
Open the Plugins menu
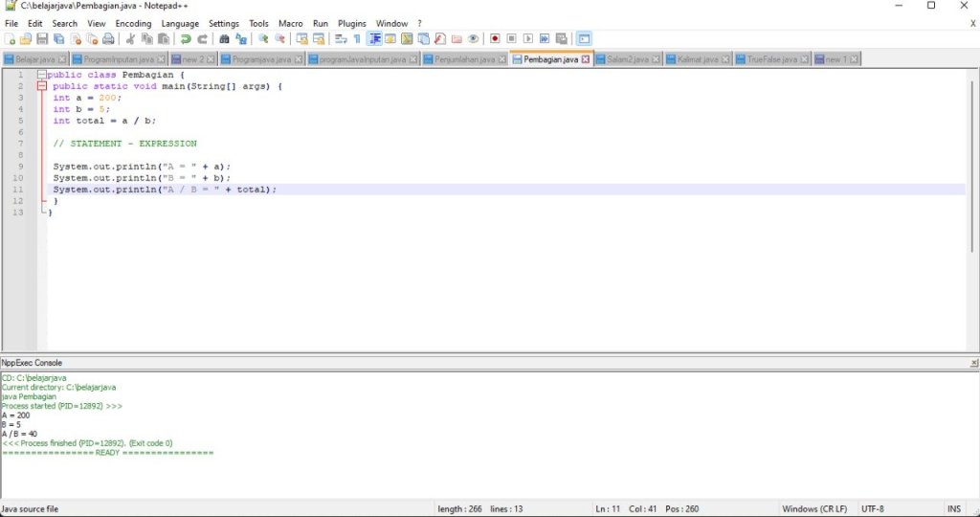(x=351, y=23)
